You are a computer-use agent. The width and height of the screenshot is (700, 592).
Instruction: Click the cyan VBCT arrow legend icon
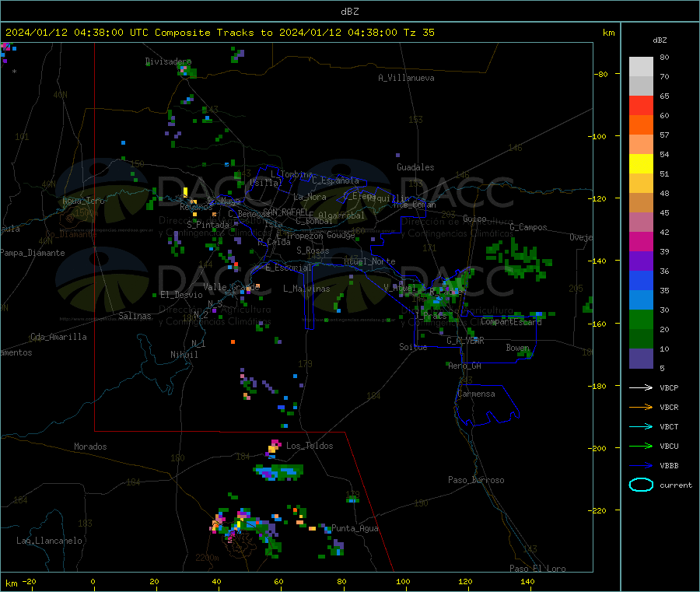641,426
